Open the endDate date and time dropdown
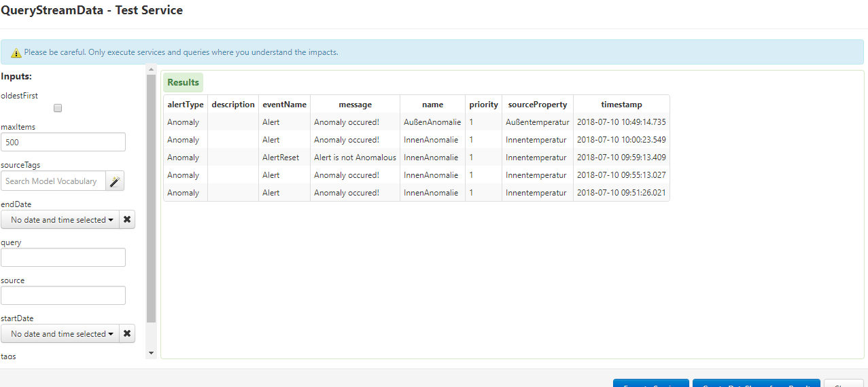This screenshot has height=387, width=868. [x=60, y=219]
